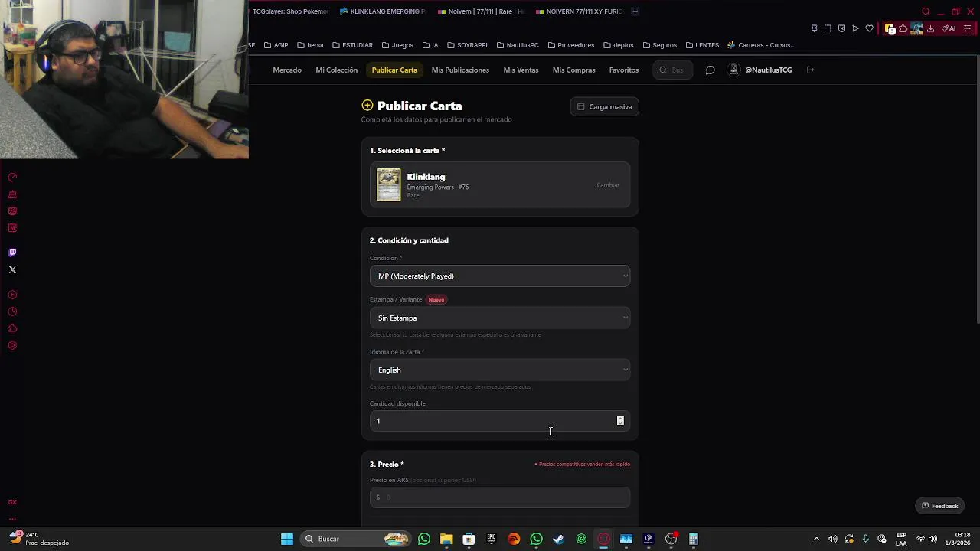
Task: Open the Idioma de la carta dropdown
Action: coord(500,370)
